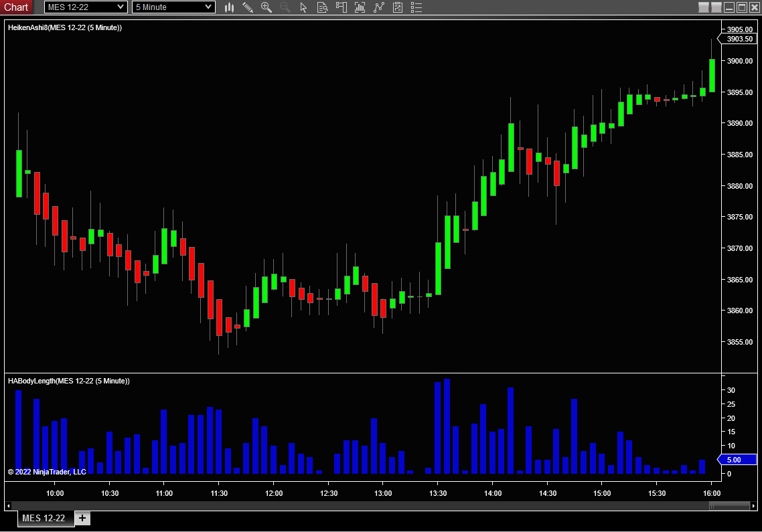Click the 13:00 time axis label
The width and height of the screenshot is (762, 532).
(383, 494)
